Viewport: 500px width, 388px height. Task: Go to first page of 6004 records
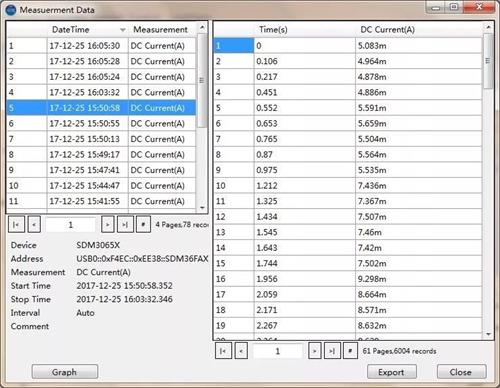[x=223, y=351]
